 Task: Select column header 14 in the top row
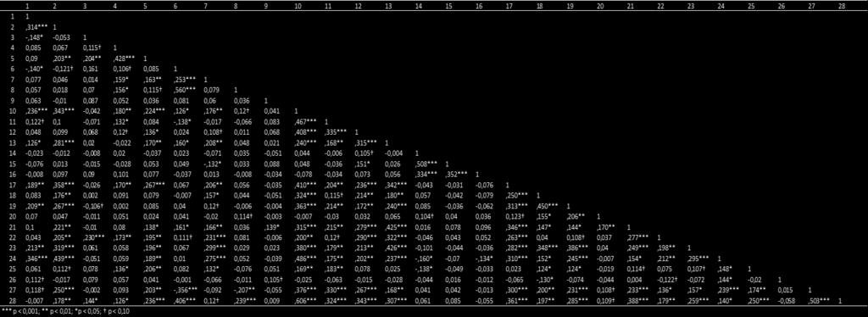[419, 7]
